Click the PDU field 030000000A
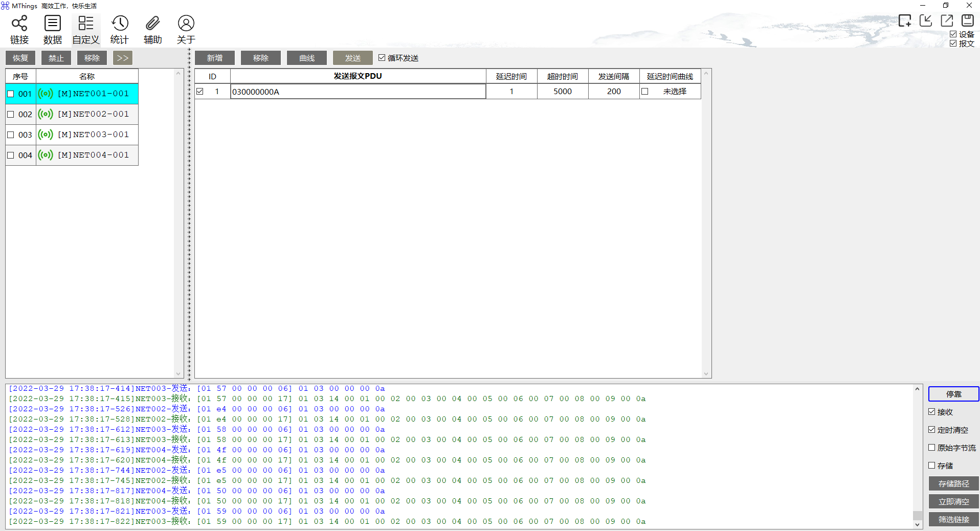Screen dimensions: 980x531 pos(358,92)
